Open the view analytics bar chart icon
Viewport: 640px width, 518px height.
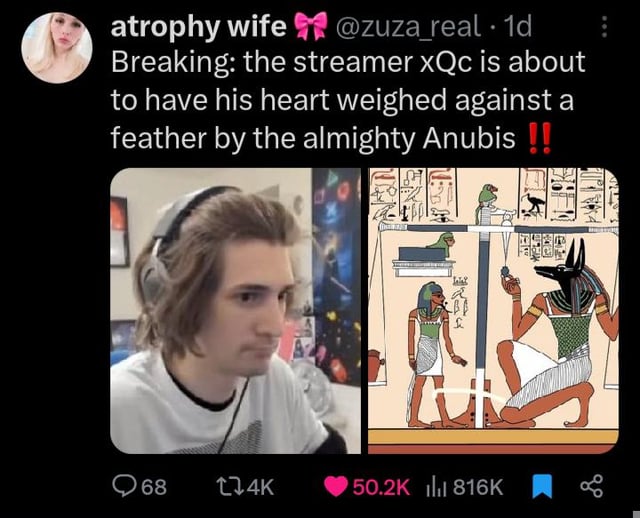(x=437, y=487)
